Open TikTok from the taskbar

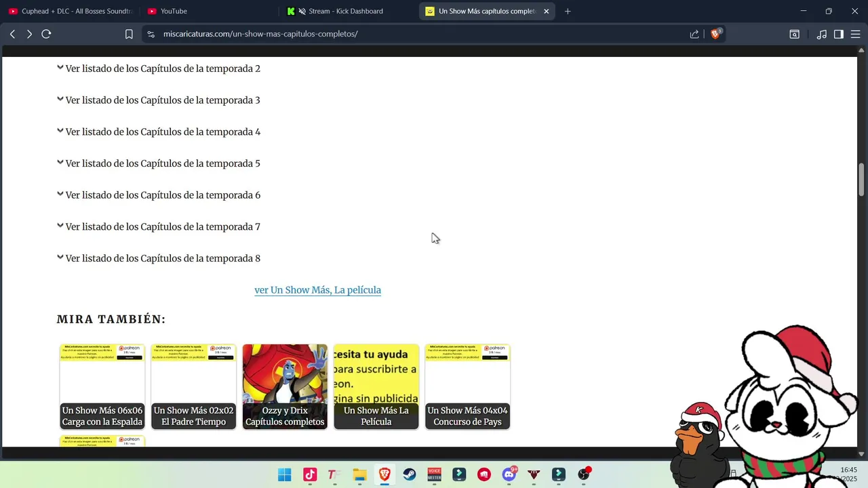(310, 474)
